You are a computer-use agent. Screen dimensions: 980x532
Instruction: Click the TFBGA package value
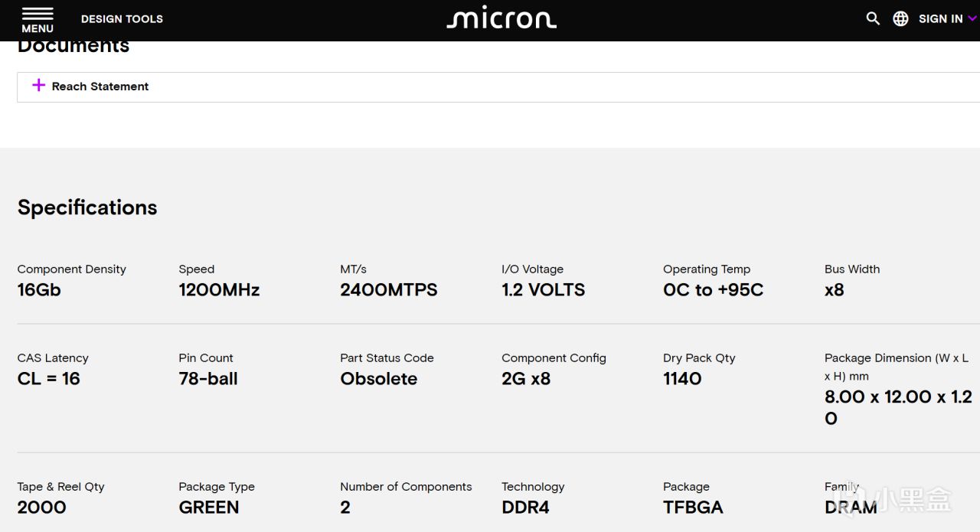[x=693, y=508]
